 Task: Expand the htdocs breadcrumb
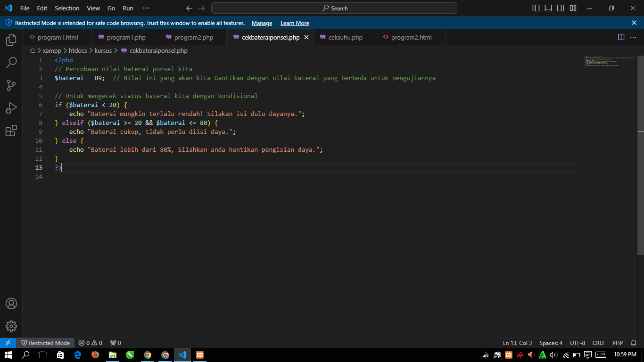(78, 50)
